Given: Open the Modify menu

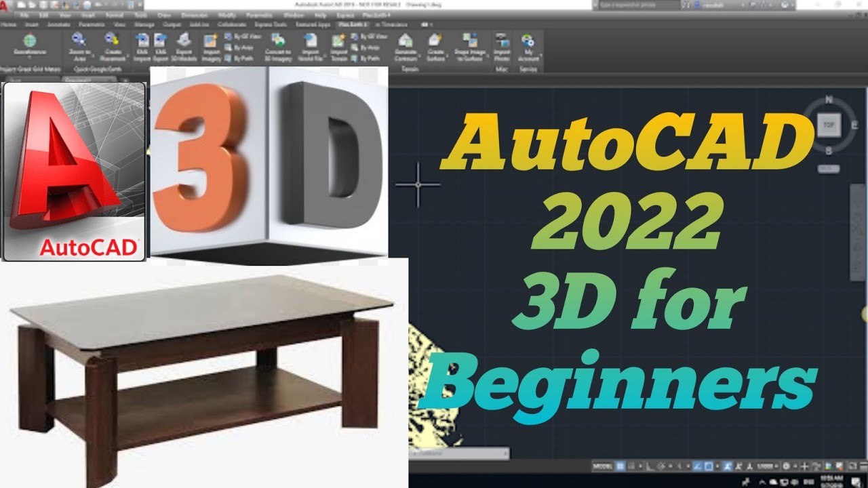Looking at the screenshot, I should click(228, 14).
